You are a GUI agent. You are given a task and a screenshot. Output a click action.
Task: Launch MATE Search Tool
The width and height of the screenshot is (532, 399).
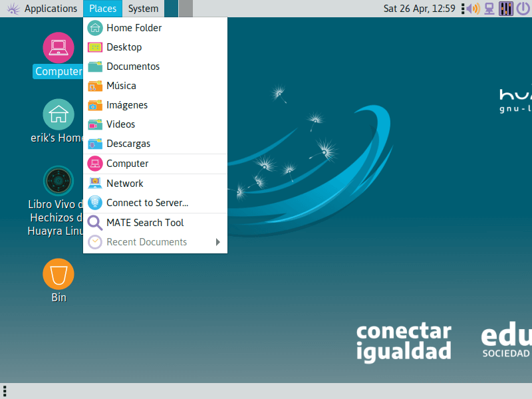tap(155, 223)
